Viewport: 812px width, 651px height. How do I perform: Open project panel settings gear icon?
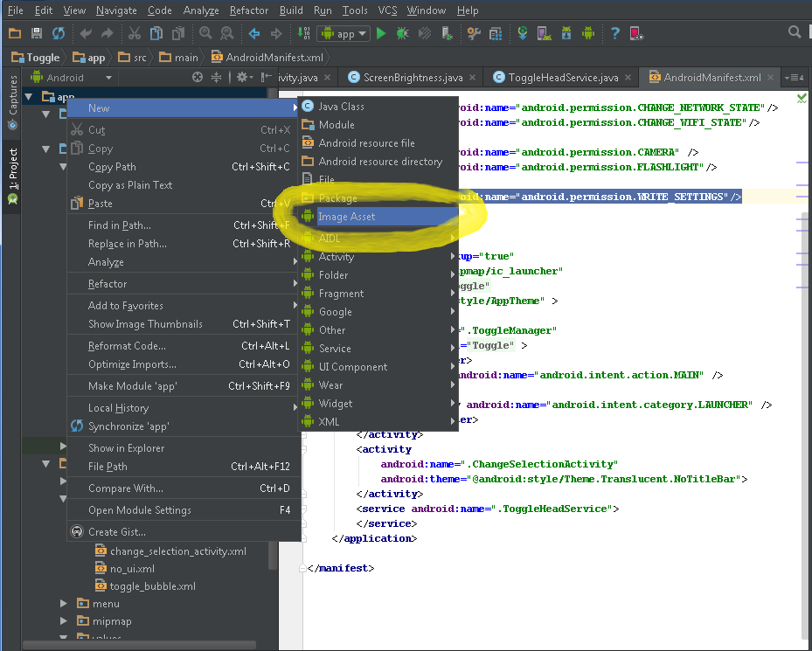point(242,77)
